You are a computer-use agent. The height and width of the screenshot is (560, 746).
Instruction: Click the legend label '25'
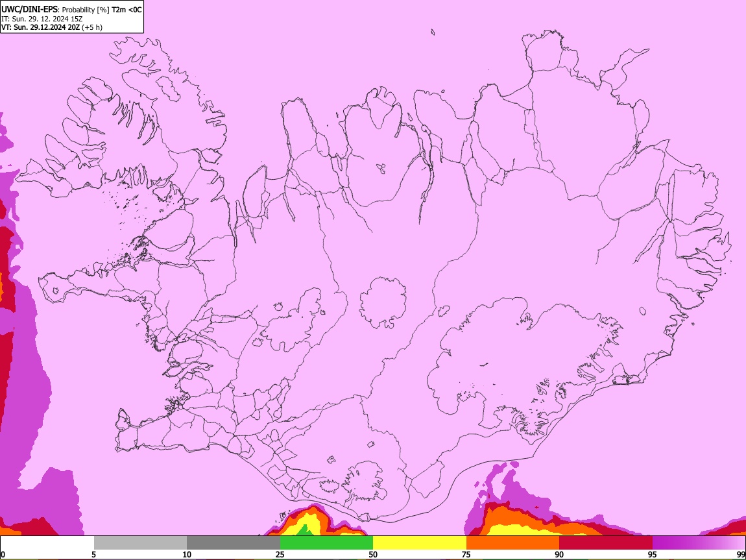click(280, 554)
